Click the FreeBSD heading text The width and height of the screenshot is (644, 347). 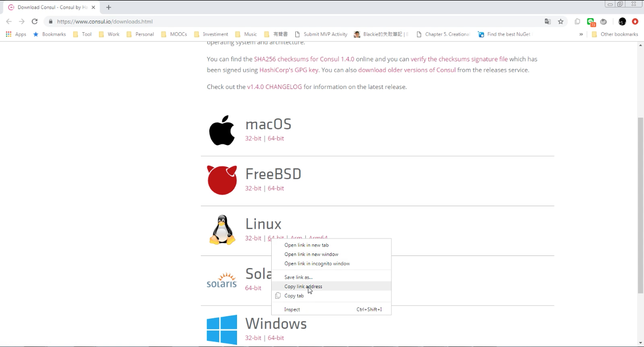(x=273, y=174)
